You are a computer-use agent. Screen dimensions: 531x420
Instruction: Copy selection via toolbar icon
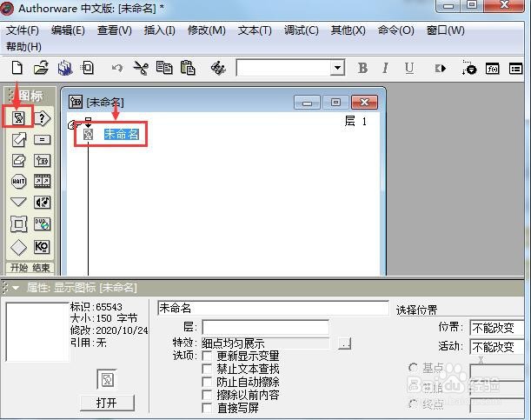164,68
